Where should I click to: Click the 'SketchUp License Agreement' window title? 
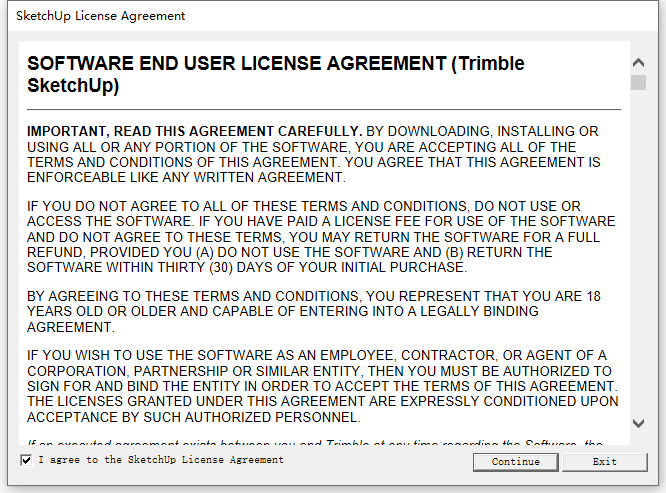pos(101,16)
